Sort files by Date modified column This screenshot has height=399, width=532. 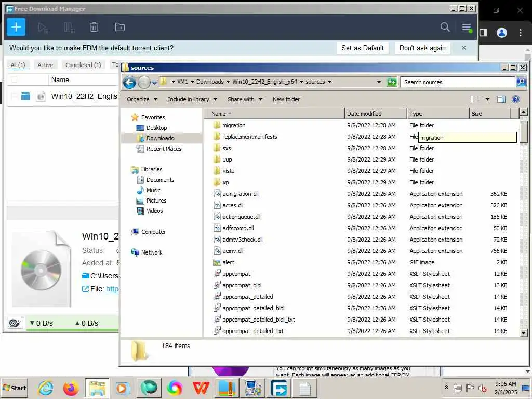pyautogui.click(x=376, y=114)
